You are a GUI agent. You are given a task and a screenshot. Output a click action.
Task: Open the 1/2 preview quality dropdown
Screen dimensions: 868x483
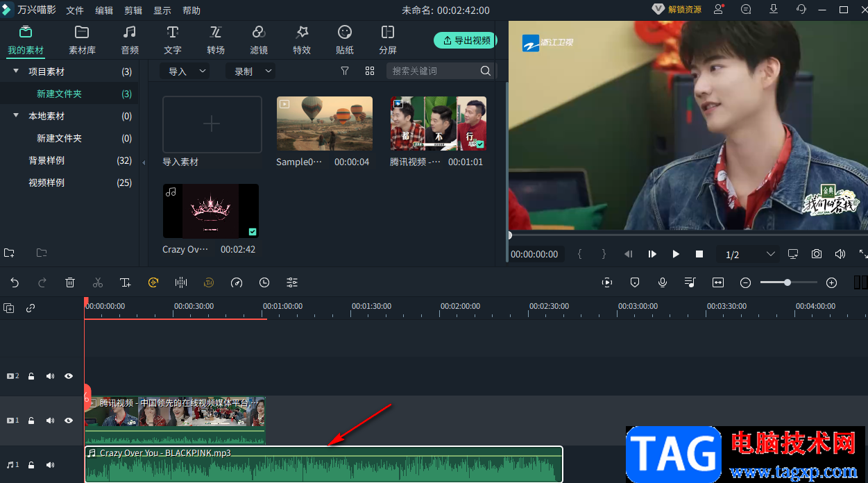click(749, 255)
